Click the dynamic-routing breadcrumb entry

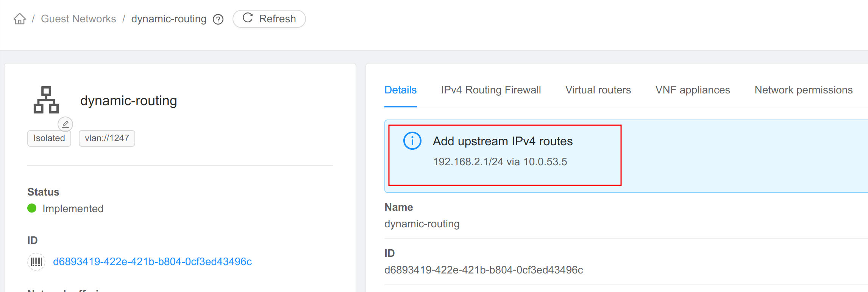pyautogui.click(x=169, y=19)
